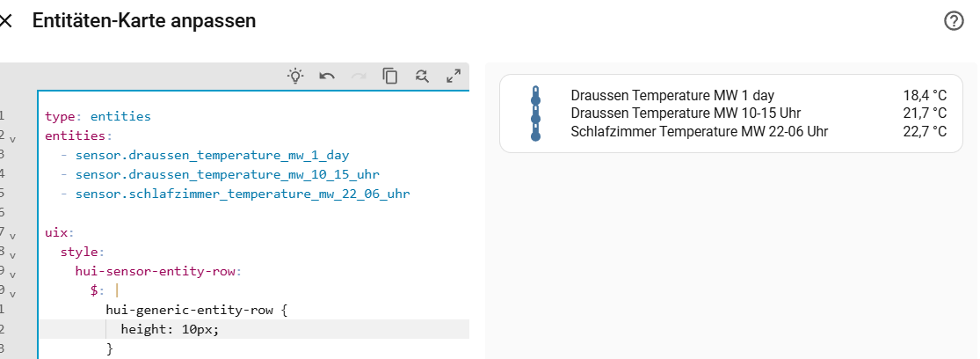Undo the last editor change
980x359 pixels.
327,77
